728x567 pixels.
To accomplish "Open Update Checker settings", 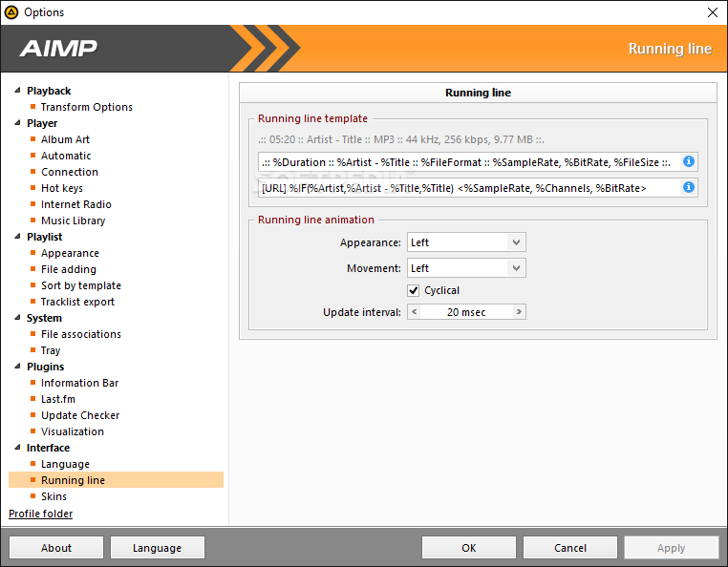I will [x=80, y=416].
